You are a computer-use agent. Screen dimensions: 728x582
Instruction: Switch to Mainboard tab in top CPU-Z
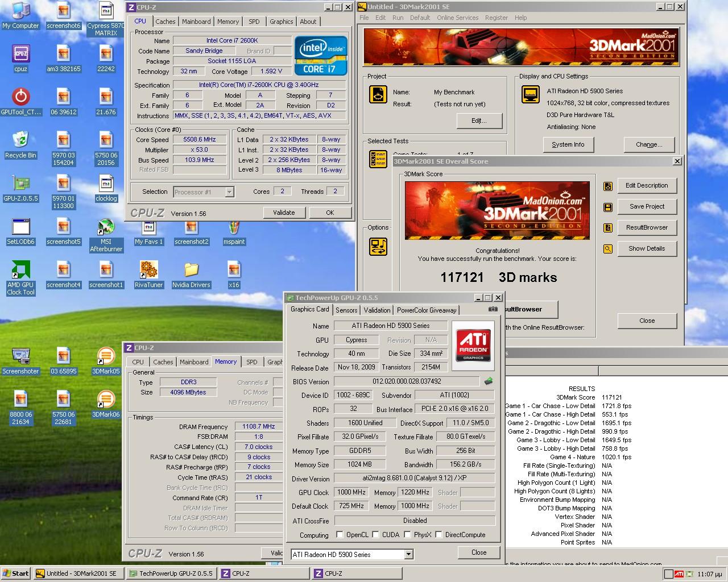tap(196, 22)
